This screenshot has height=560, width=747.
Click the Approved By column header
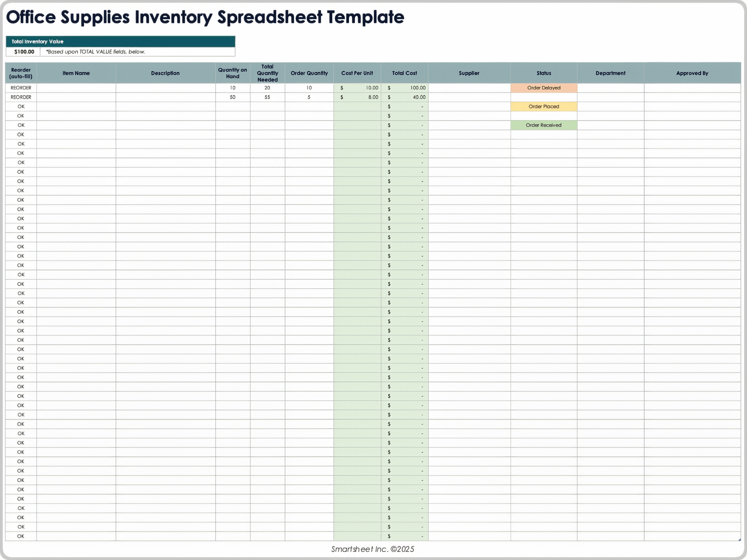pyautogui.click(x=692, y=73)
